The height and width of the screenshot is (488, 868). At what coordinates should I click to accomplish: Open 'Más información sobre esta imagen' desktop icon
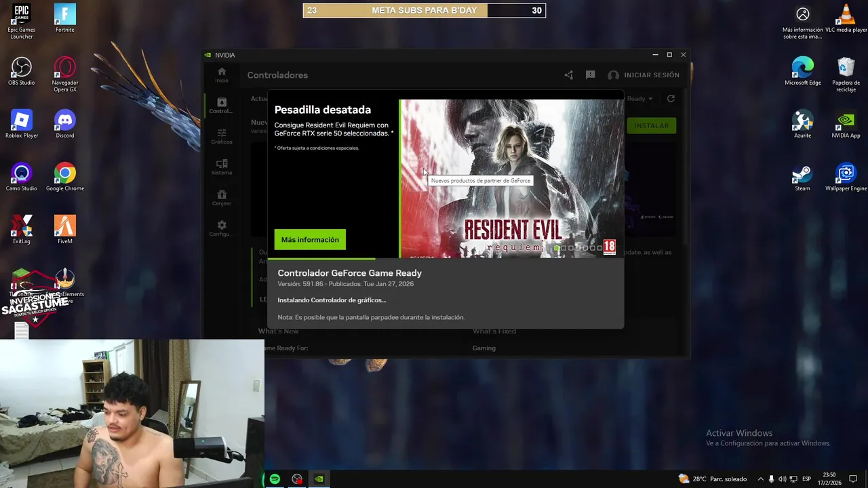[803, 22]
